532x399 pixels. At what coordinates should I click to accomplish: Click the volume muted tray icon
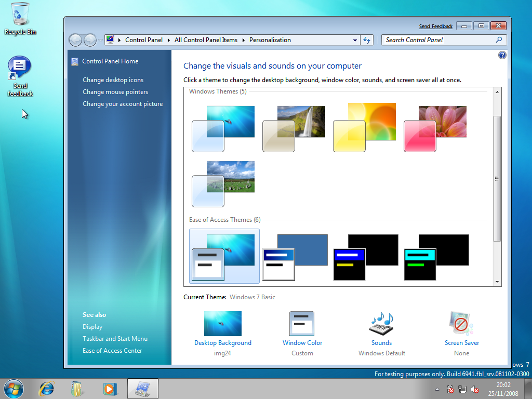coord(475,389)
